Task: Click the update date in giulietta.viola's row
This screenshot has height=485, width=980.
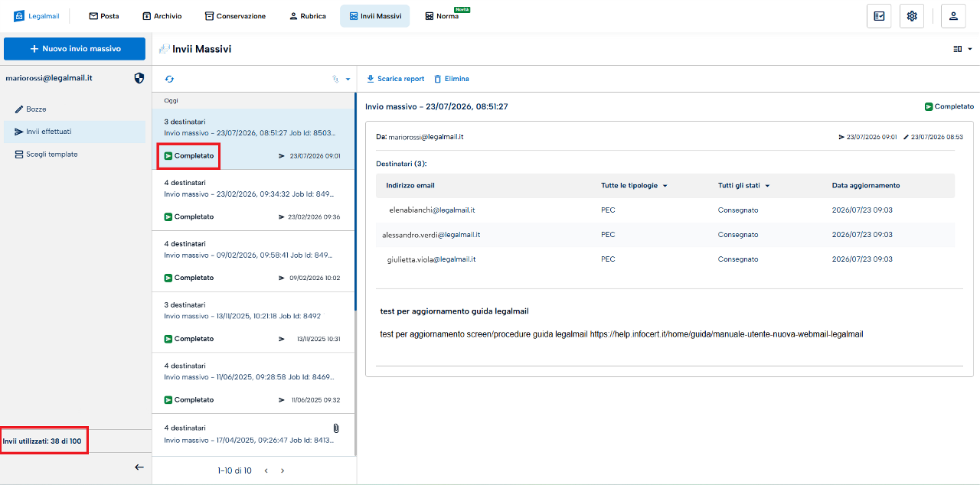Action: [x=862, y=259]
